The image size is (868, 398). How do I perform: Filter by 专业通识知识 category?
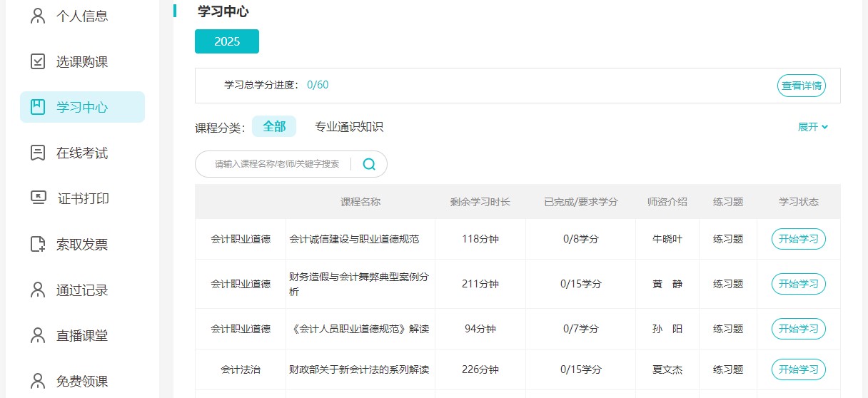[x=349, y=127]
